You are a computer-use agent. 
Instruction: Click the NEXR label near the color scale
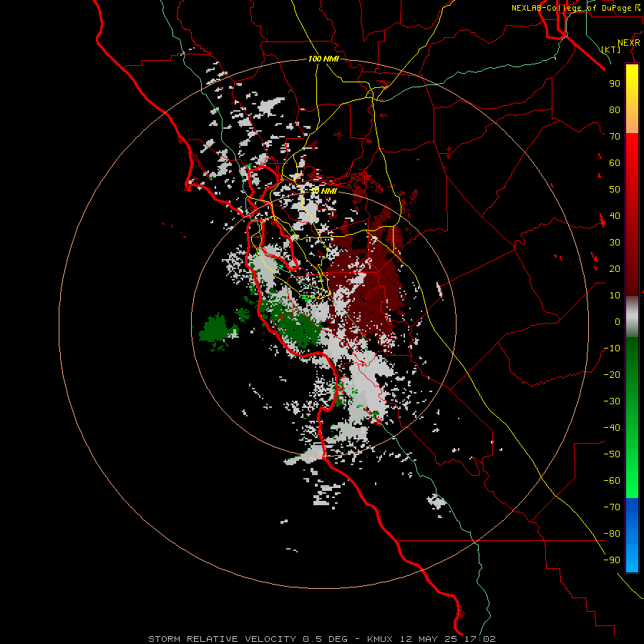point(629,43)
